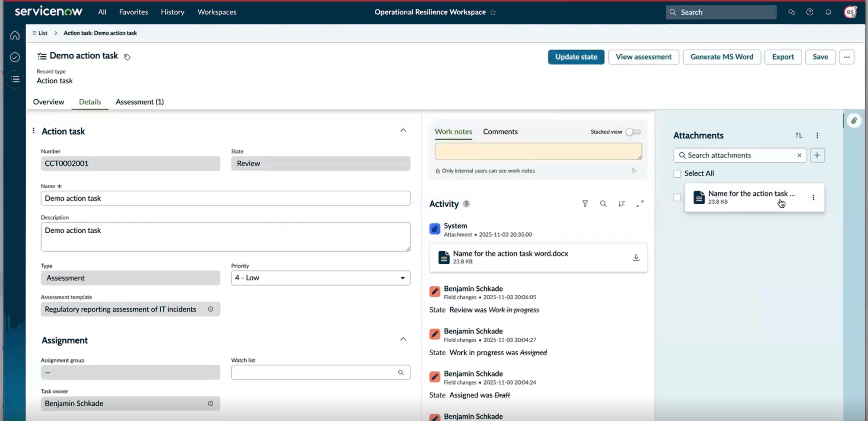Click the tag icon beside Demo action task
The height and width of the screenshot is (421, 868).
point(127,57)
